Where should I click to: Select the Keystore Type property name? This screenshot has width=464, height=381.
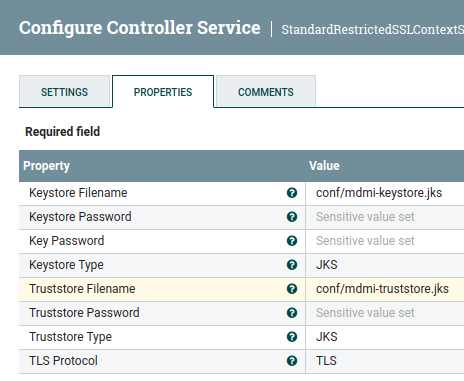(x=66, y=265)
